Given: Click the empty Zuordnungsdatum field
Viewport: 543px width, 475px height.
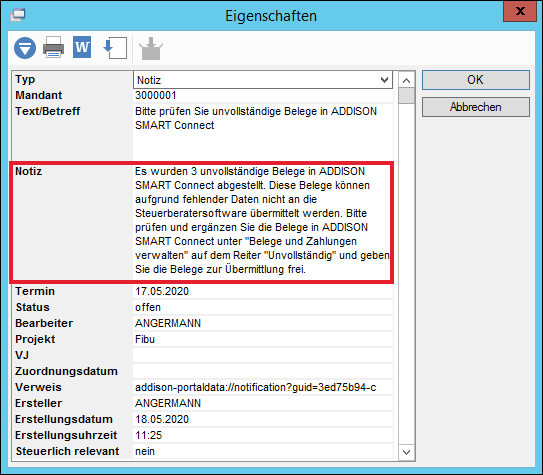Looking at the screenshot, I should pyautogui.click(x=263, y=371).
